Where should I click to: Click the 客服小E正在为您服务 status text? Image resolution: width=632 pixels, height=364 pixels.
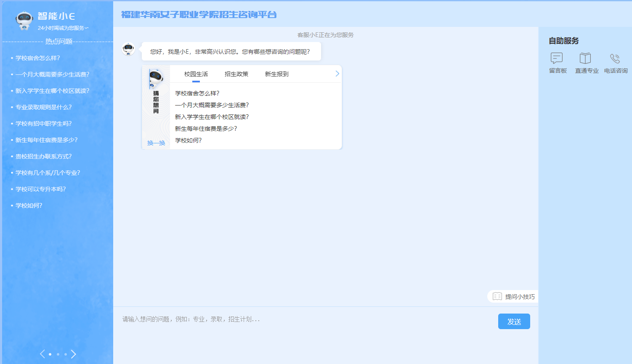pos(326,35)
